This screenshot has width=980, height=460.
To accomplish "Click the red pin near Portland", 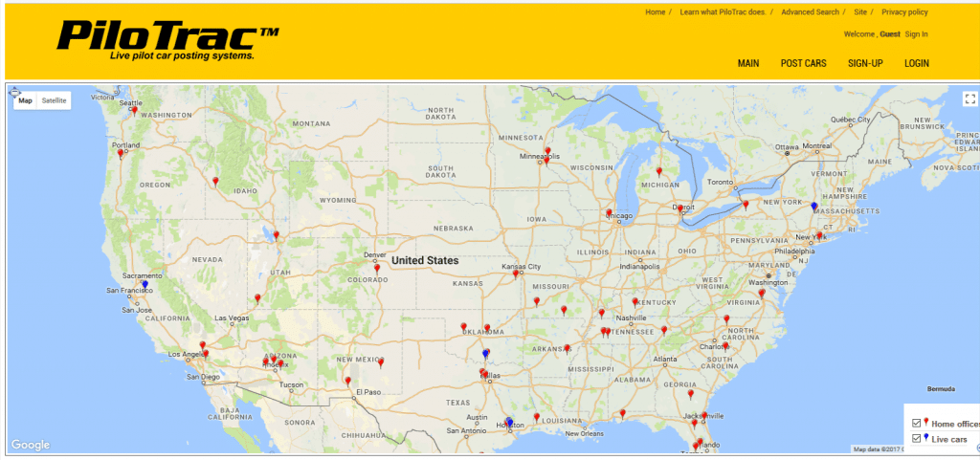I will click(121, 153).
